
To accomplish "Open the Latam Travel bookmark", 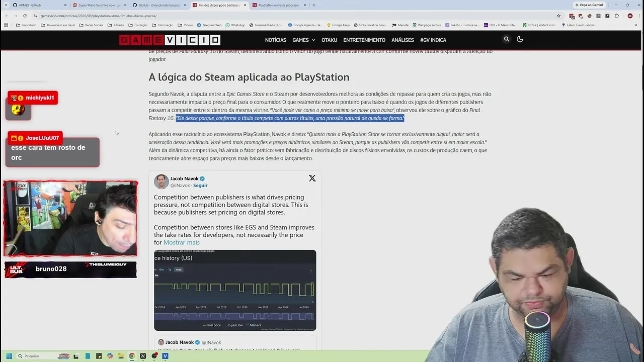I will pos(579,25).
